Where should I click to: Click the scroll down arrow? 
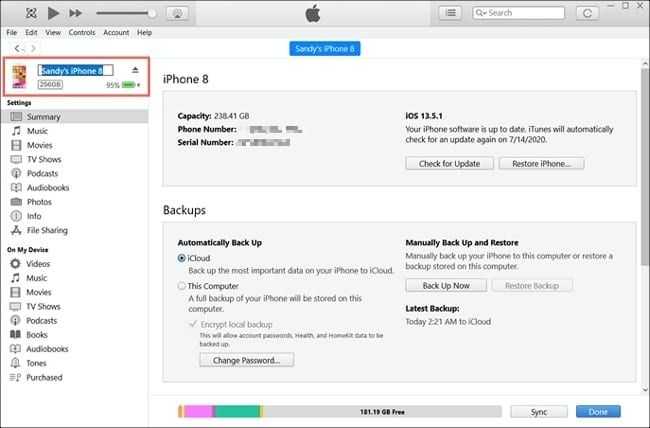click(645, 389)
